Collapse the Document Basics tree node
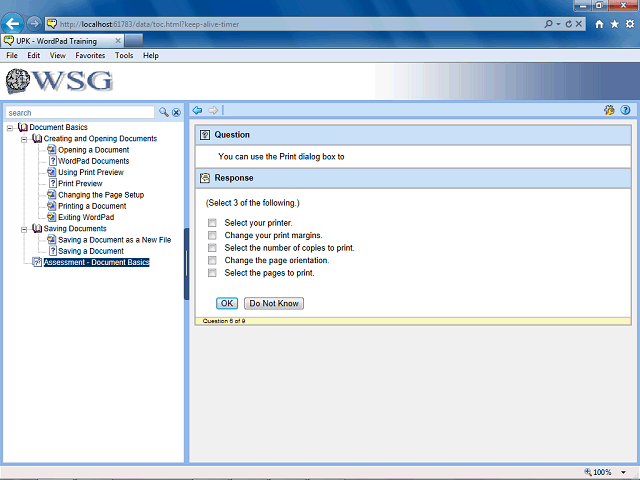Image resolution: width=640 pixels, height=480 pixels. 10,128
